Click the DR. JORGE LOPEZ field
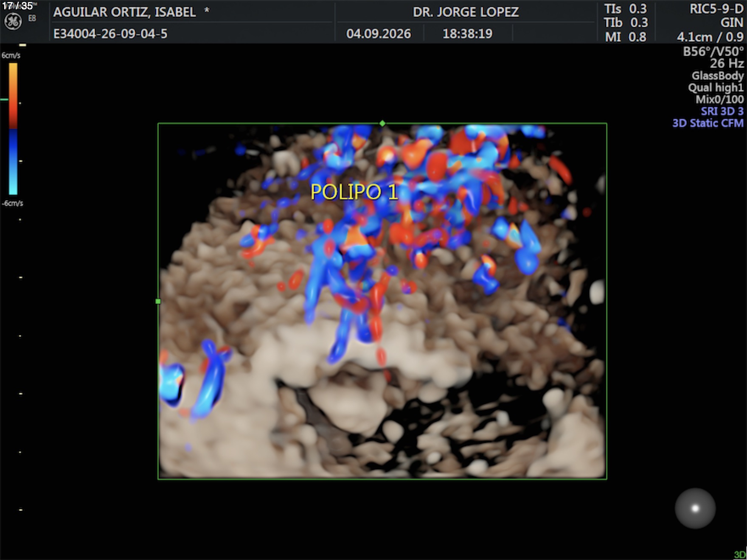 [x=466, y=12]
